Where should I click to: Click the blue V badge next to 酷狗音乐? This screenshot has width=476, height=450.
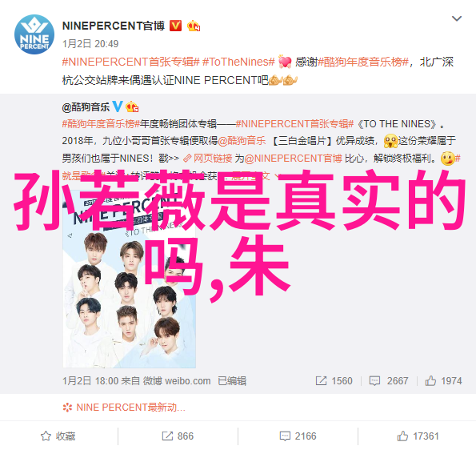coord(118,106)
